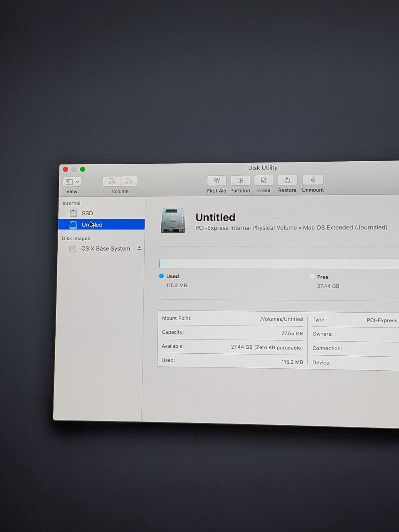Run First Aid on the volume

(217, 180)
